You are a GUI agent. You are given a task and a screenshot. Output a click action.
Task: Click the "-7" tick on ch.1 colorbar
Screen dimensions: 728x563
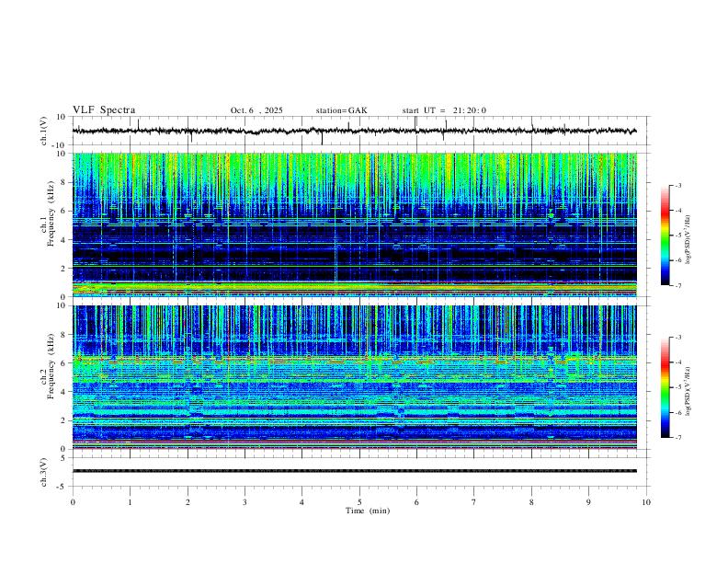(677, 286)
